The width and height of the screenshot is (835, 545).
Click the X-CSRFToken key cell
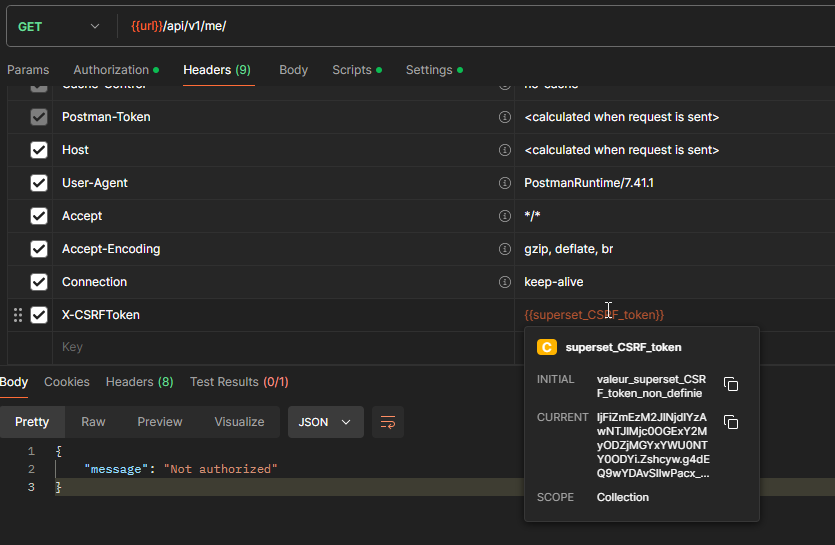pos(283,315)
